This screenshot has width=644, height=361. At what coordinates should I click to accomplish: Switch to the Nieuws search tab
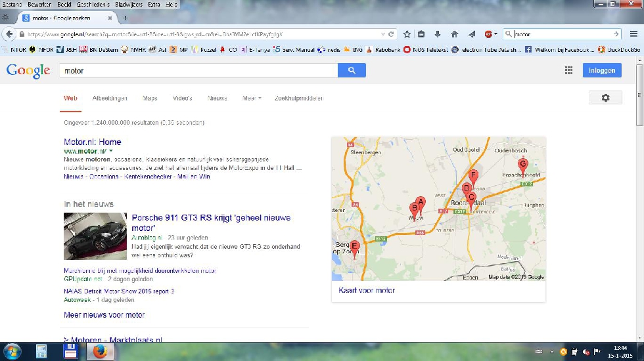click(x=218, y=98)
